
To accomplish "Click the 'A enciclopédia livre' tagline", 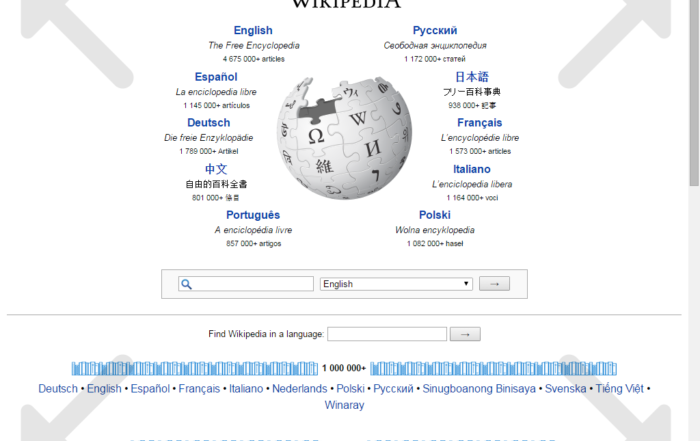I will click(253, 230).
